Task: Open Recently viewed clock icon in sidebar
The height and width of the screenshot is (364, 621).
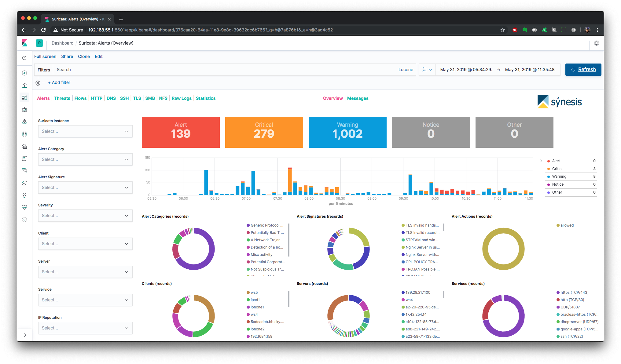Action: click(x=24, y=58)
